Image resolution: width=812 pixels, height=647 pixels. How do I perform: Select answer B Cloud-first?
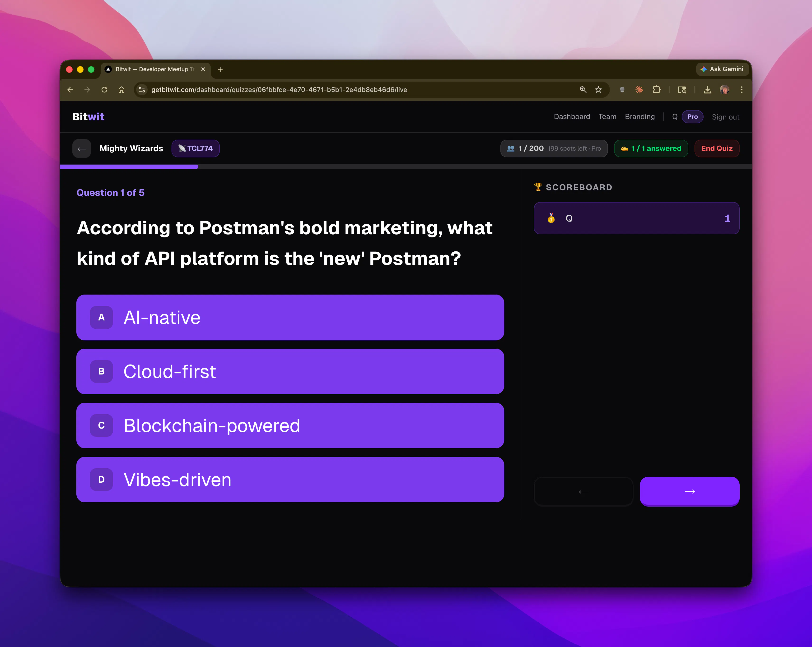(x=290, y=371)
